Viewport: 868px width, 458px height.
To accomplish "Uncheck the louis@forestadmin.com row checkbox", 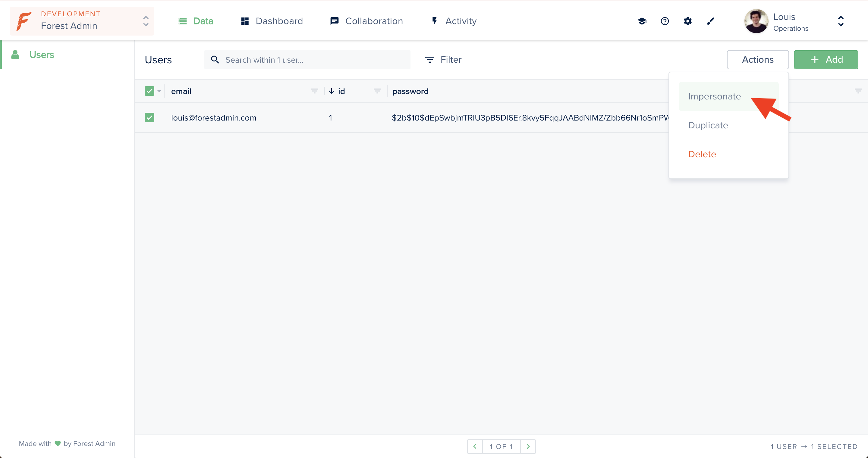I will 149,118.
